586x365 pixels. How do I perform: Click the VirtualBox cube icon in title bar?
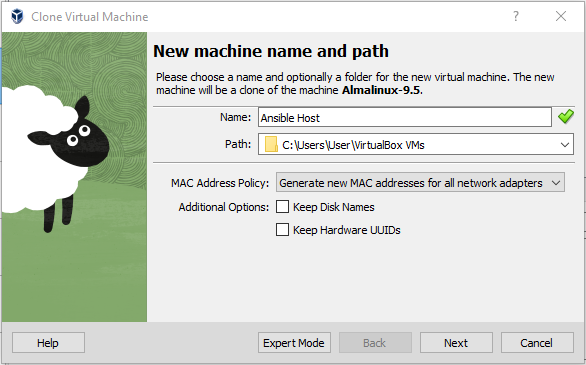pos(17,16)
